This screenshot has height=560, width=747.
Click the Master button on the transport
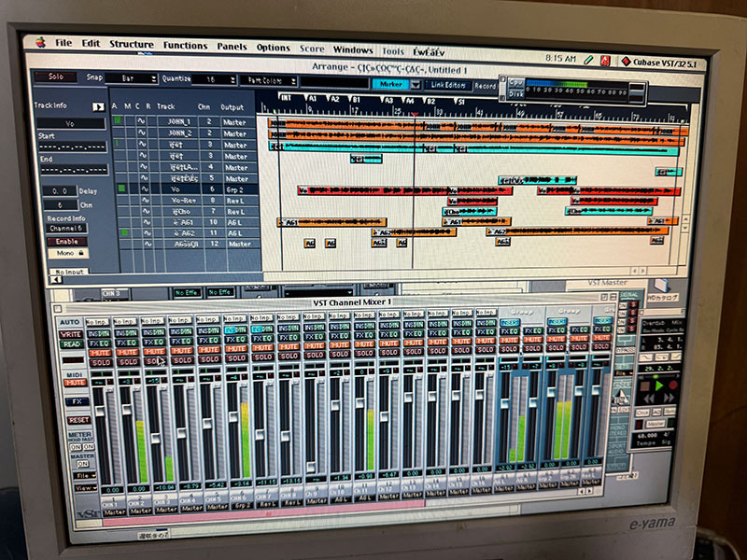click(x=655, y=424)
